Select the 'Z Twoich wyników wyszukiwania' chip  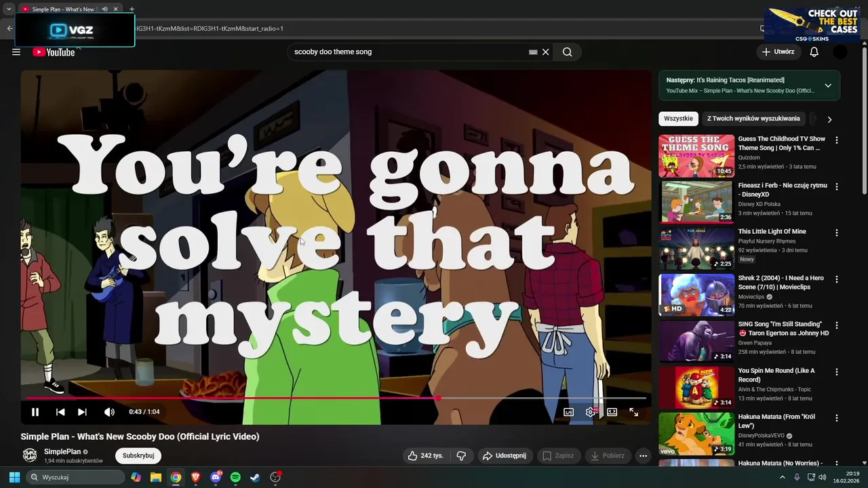point(753,119)
